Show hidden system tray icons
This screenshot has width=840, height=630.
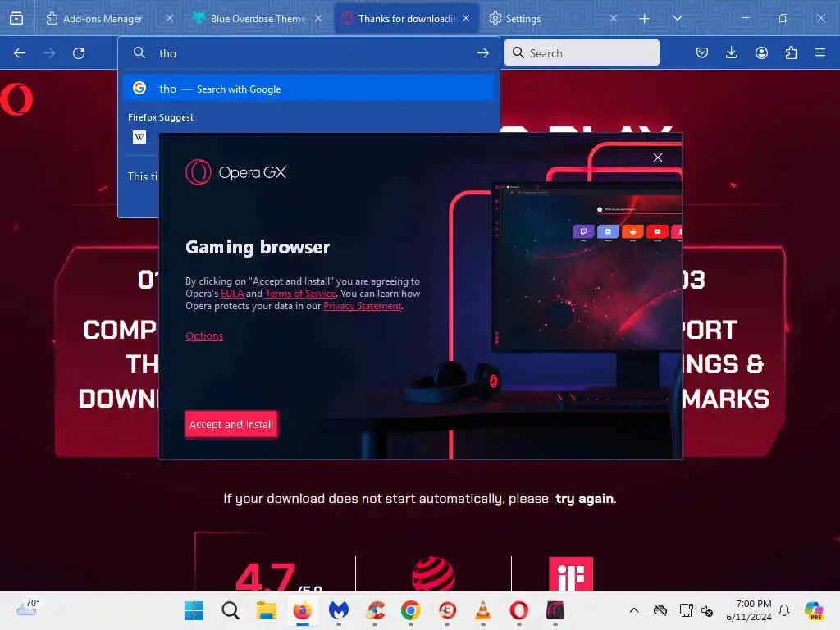(x=634, y=610)
